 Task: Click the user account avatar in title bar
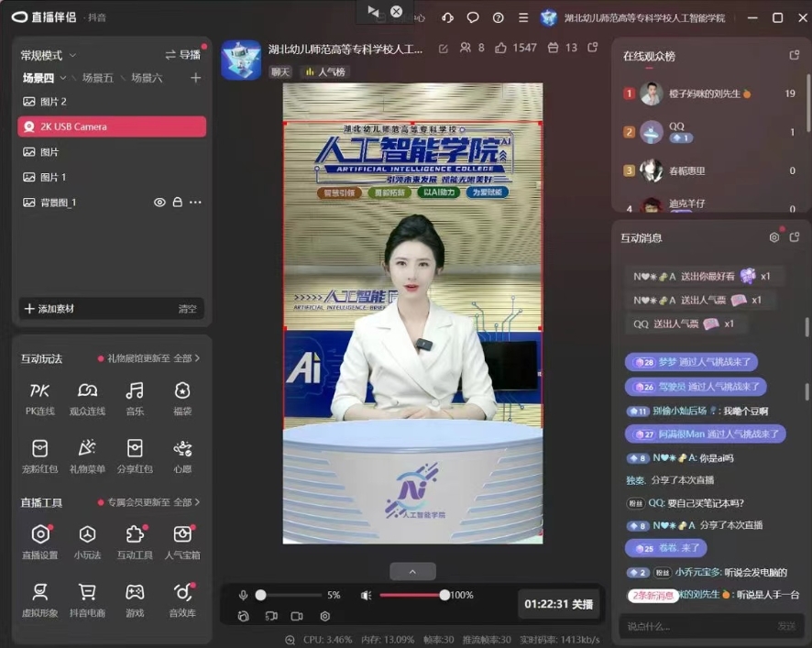[x=548, y=18]
